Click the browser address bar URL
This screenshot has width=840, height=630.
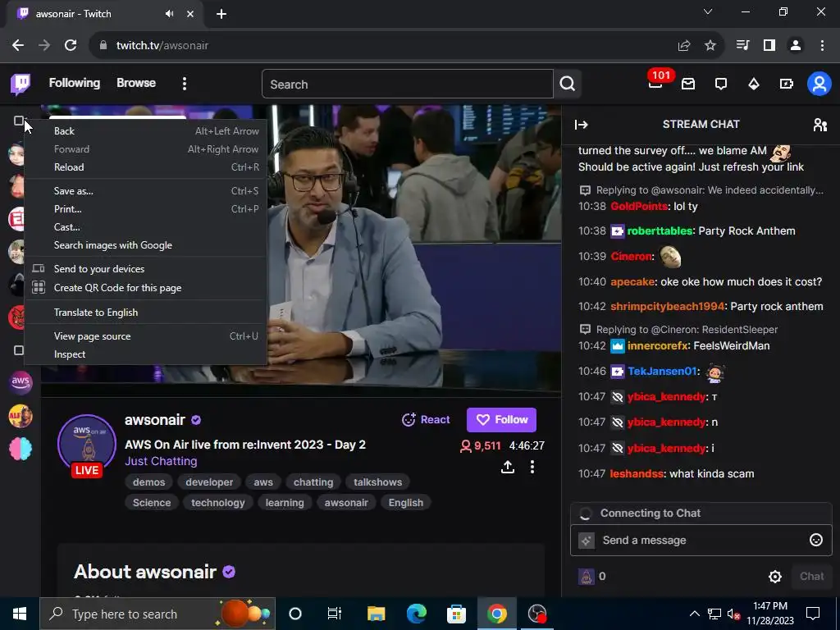click(x=162, y=46)
